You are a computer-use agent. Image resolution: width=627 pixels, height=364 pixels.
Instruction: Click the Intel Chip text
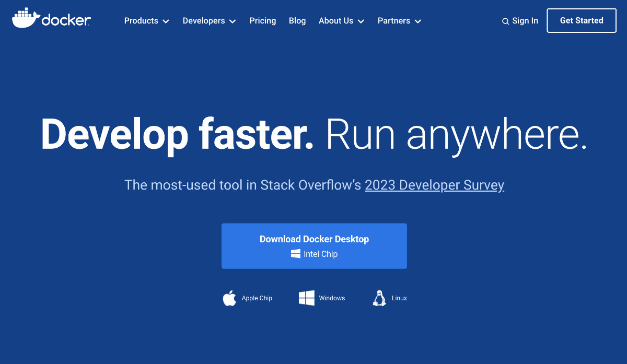[x=321, y=254]
